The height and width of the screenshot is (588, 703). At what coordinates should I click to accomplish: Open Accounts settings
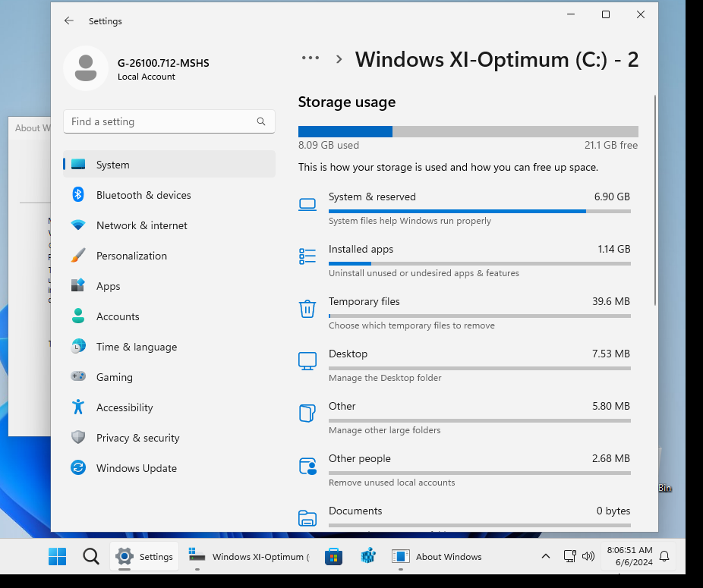[169, 316]
